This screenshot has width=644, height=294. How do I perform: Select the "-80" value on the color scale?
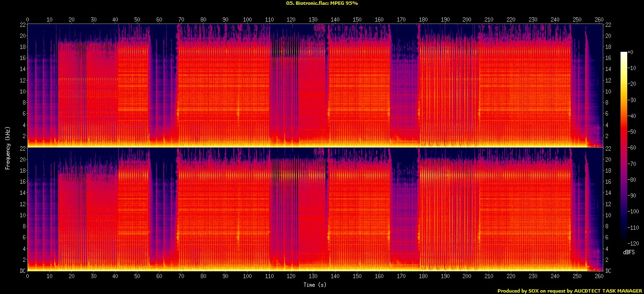point(632,179)
